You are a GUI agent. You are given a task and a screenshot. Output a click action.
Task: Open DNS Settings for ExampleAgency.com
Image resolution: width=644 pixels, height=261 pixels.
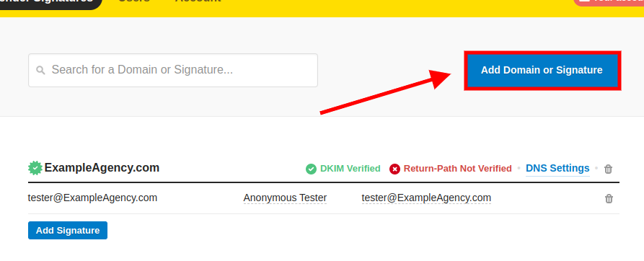point(557,168)
